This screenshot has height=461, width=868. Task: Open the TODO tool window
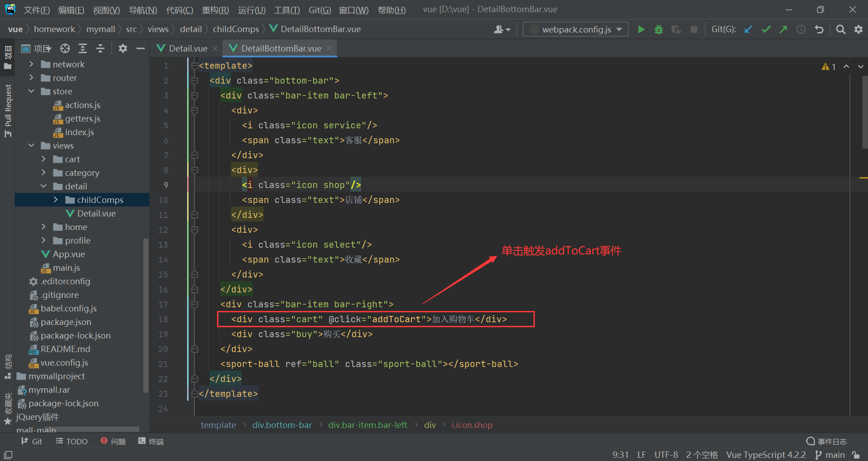pos(71,441)
